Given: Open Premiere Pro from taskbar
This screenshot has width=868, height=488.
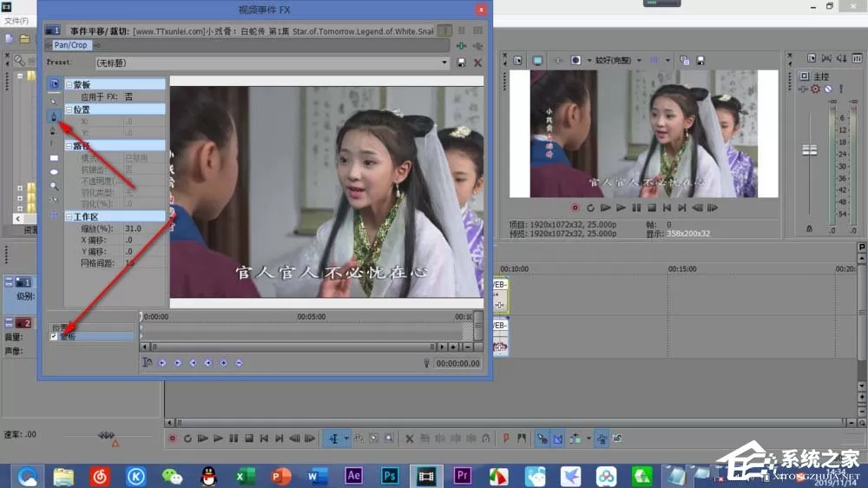Looking at the screenshot, I should point(463,476).
